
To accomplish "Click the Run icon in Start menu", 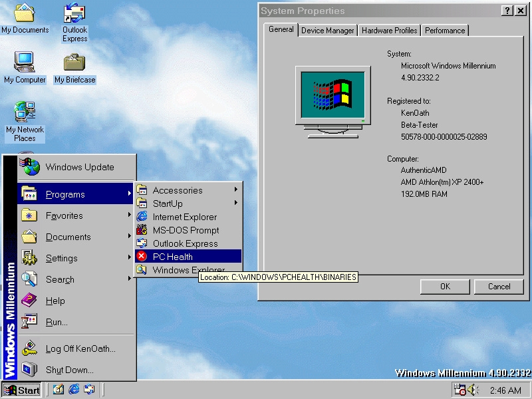I will [x=29, y=321].
